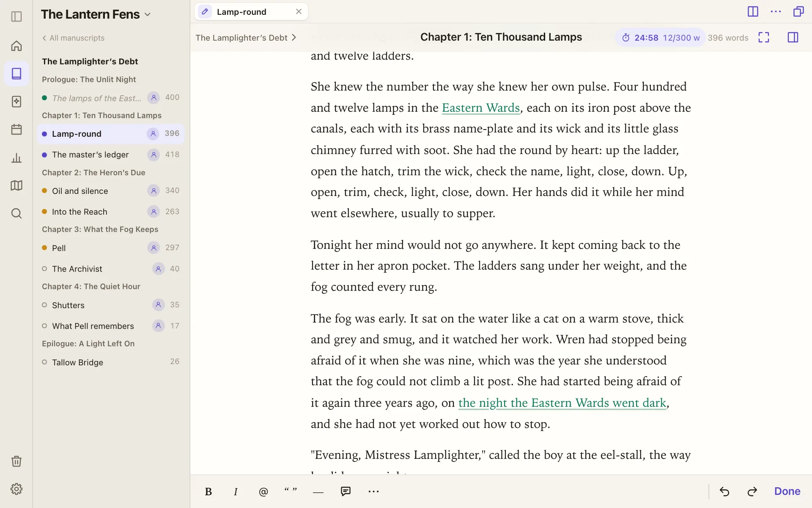The height and width of the screenshot is (508, 812).
Task: Expand The Lamplighter's Debt breadcrumb chevron
Action: click(x=294, y=38)
